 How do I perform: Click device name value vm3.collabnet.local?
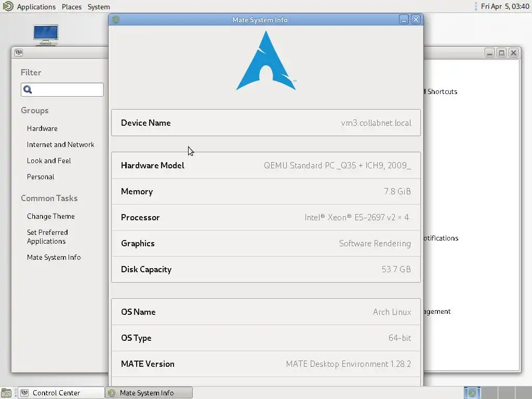[376, 123]
